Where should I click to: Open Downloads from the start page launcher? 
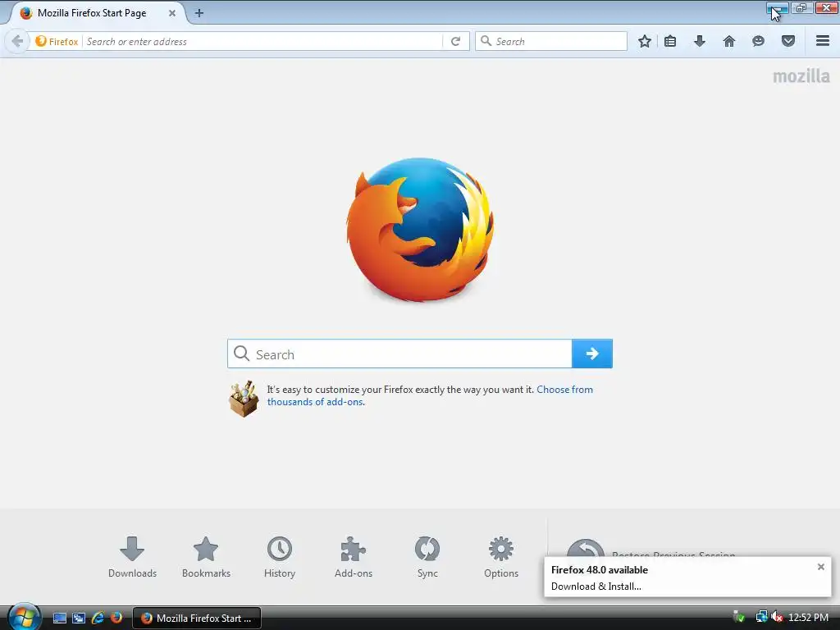tap(132, 557)
